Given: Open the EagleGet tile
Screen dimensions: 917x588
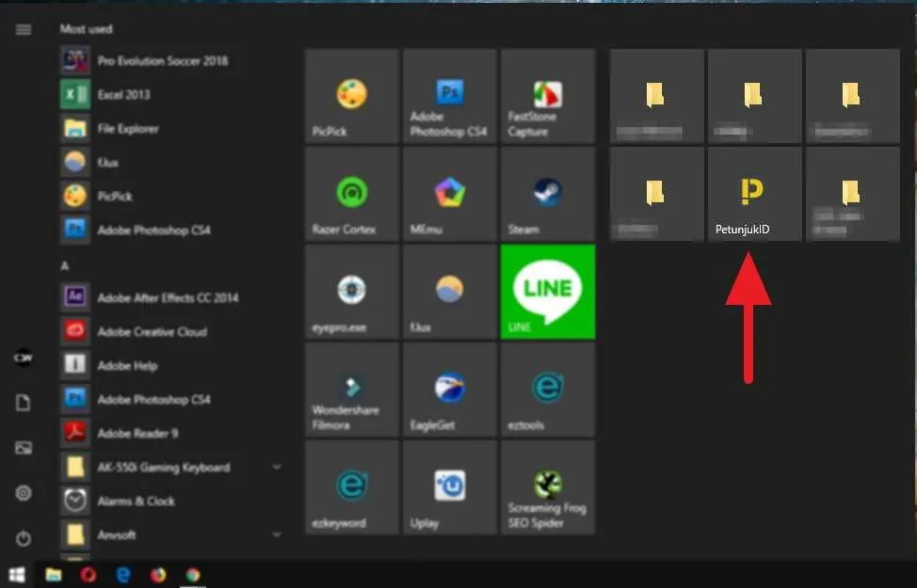Looking at the screenshot, I should coord(450,389).
